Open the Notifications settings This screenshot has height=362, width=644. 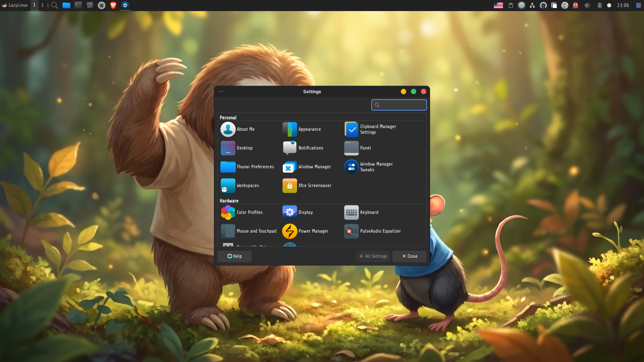303,148
